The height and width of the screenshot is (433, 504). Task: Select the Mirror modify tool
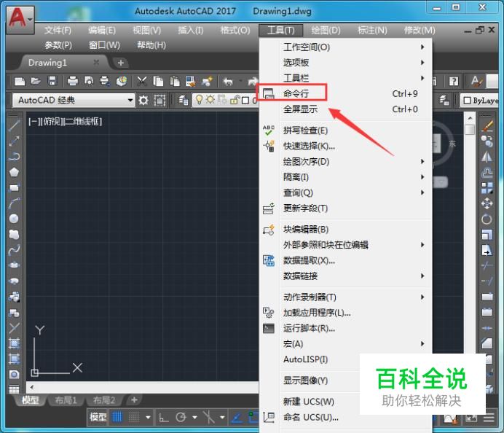[487, 157]
